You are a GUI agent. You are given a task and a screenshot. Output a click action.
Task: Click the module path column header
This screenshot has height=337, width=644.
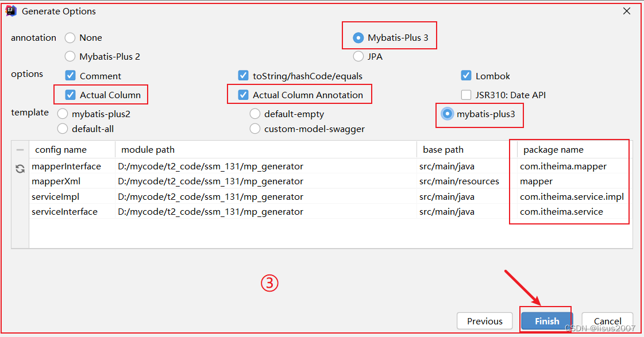266,150
